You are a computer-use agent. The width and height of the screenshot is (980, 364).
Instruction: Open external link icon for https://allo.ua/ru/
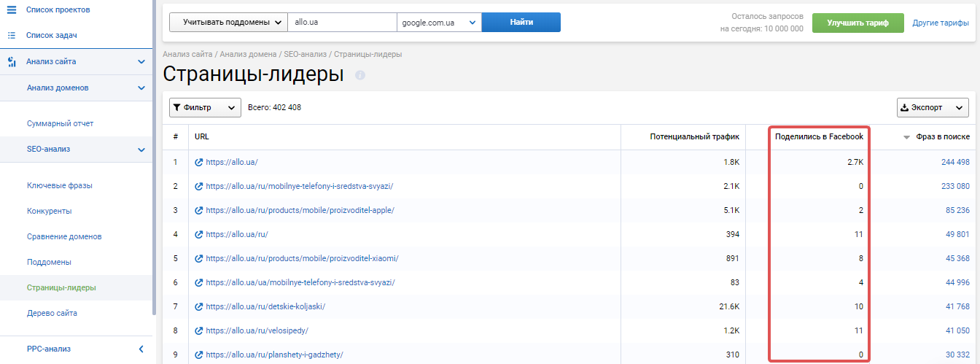[199, 234]
